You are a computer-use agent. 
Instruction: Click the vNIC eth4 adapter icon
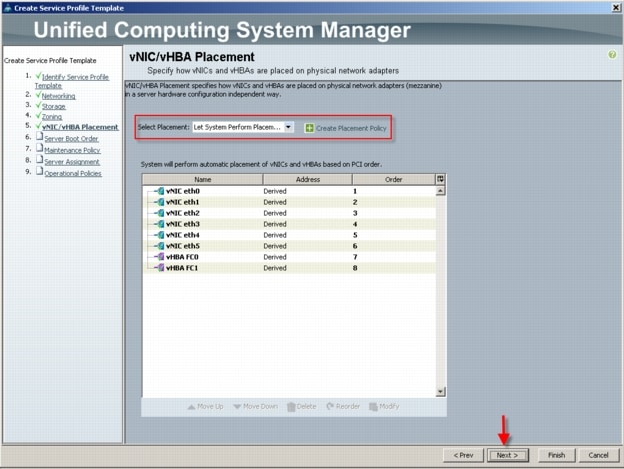pyautogui.click(x=161, y=235)
